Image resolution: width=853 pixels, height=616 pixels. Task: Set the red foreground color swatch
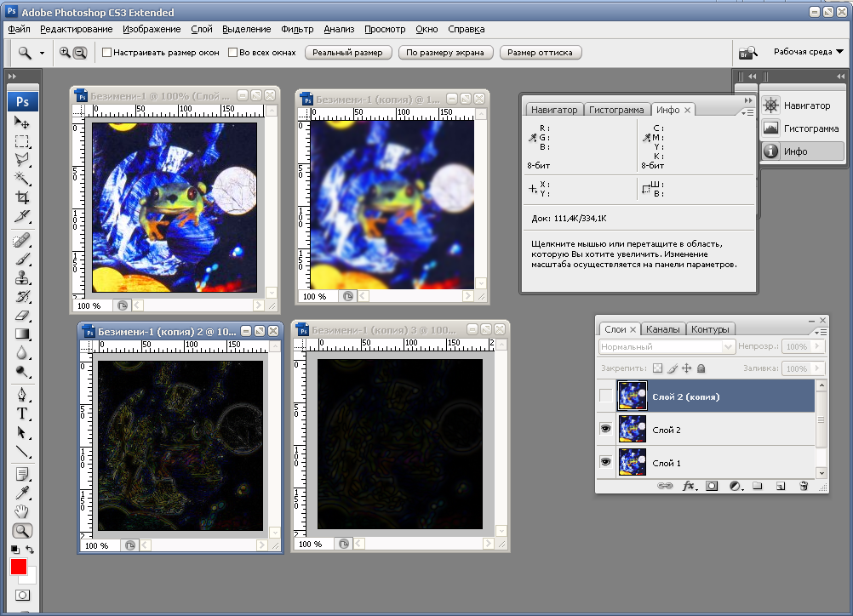(19, 567)
